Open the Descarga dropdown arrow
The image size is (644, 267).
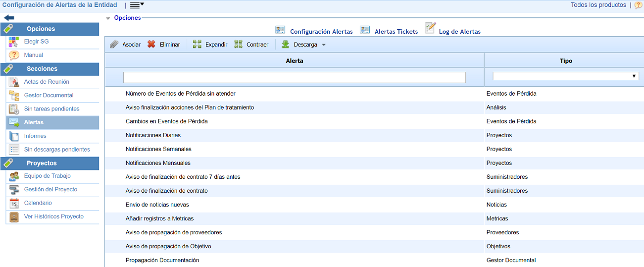[x=324, y=45]
